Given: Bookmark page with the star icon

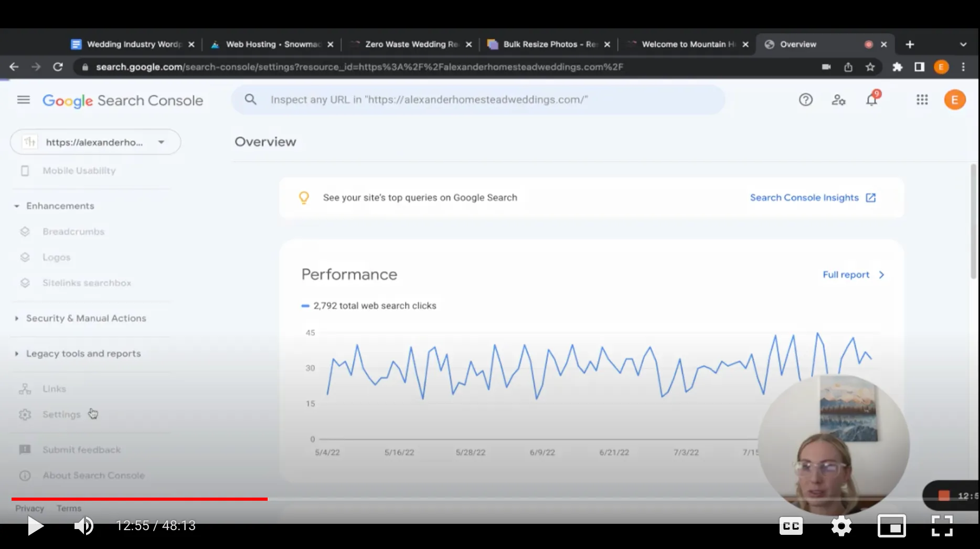Looking at the screenshot, I should [870, 67].
